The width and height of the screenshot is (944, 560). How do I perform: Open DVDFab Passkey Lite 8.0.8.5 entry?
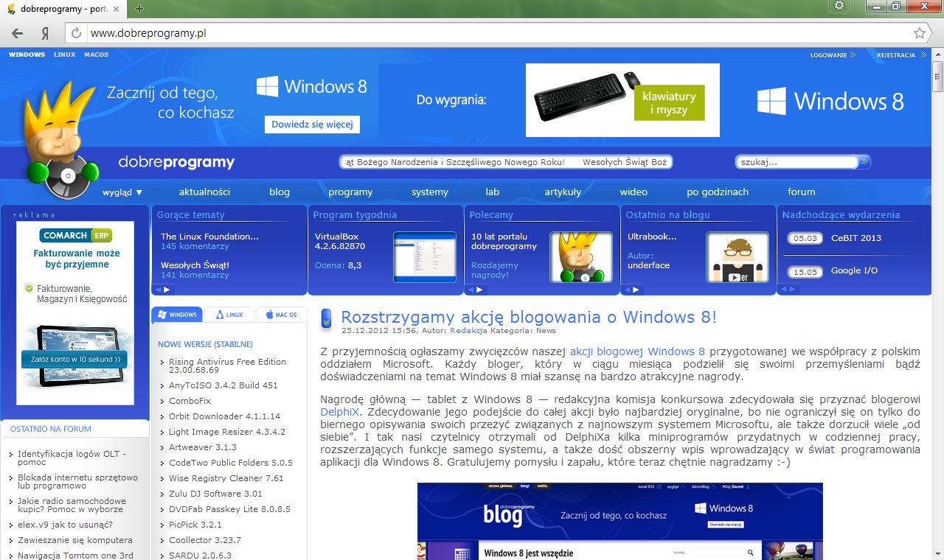[229, 509]
